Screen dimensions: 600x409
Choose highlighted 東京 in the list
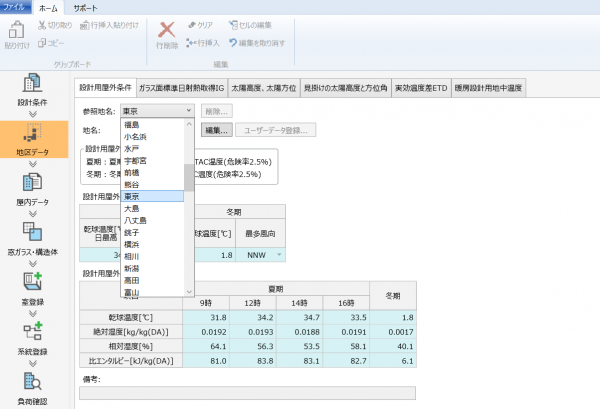click(x=152, y=196)
